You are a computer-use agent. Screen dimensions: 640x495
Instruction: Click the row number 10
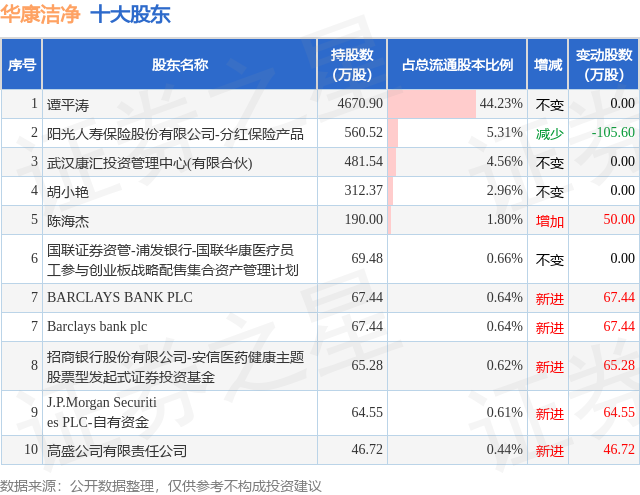[x=31, y=449]
